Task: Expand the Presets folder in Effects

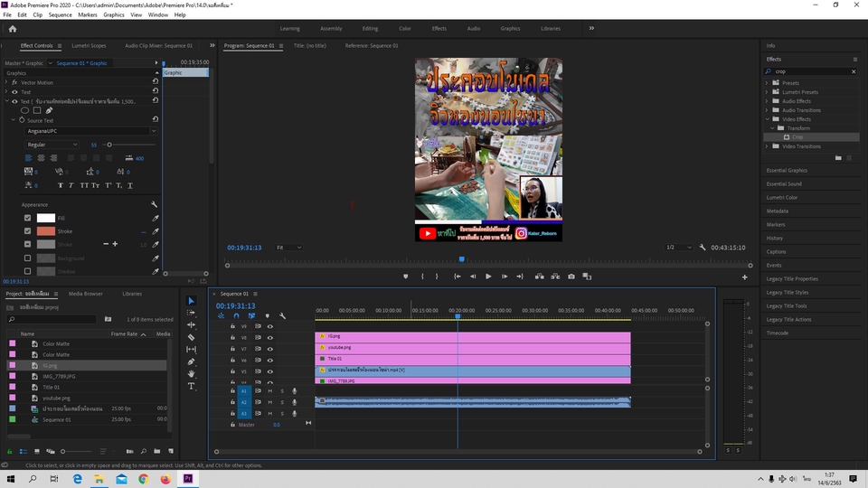Action: [x=767, y=83]
